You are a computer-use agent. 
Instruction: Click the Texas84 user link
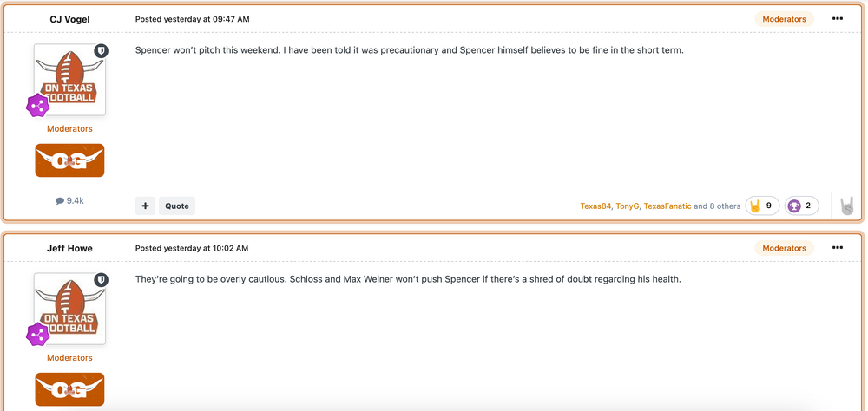point(595,206)
